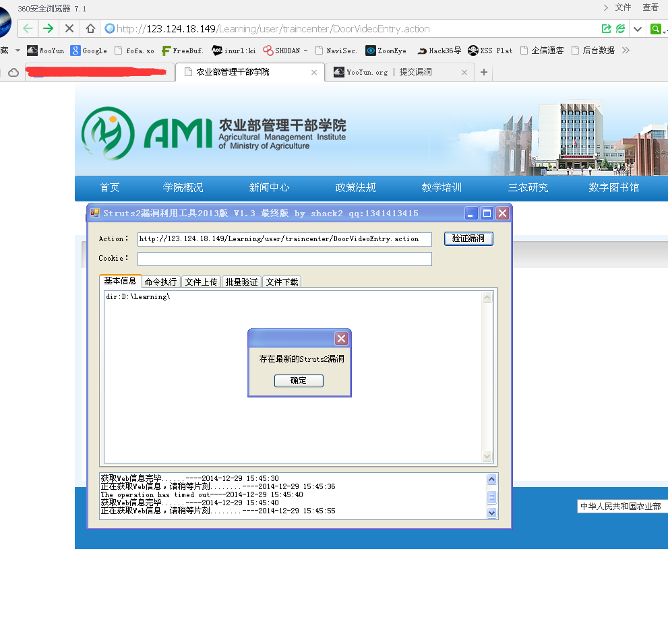Viewport: 668px width, 644px height.
Task: Open a new browser tab with plus
Action: [x=483, y=72]
